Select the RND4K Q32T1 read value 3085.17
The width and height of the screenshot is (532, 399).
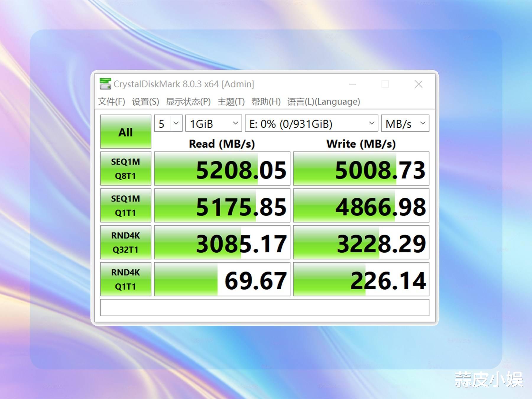click(x=222, y=242)
